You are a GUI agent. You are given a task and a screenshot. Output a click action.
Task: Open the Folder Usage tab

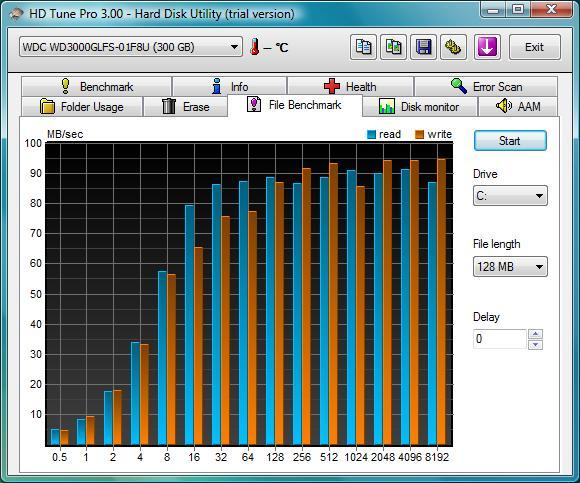(82, 107)
